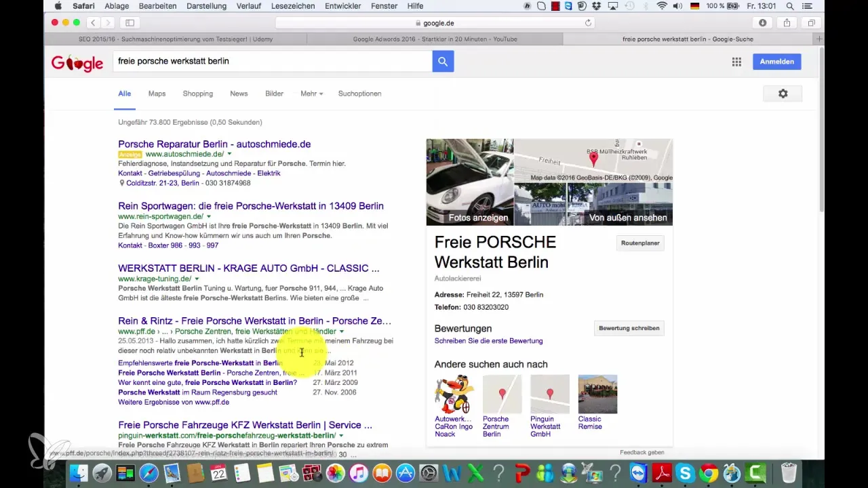Click the Safari share icon
Viewport: 868px width, 488px height.
(x=787, y=22)
